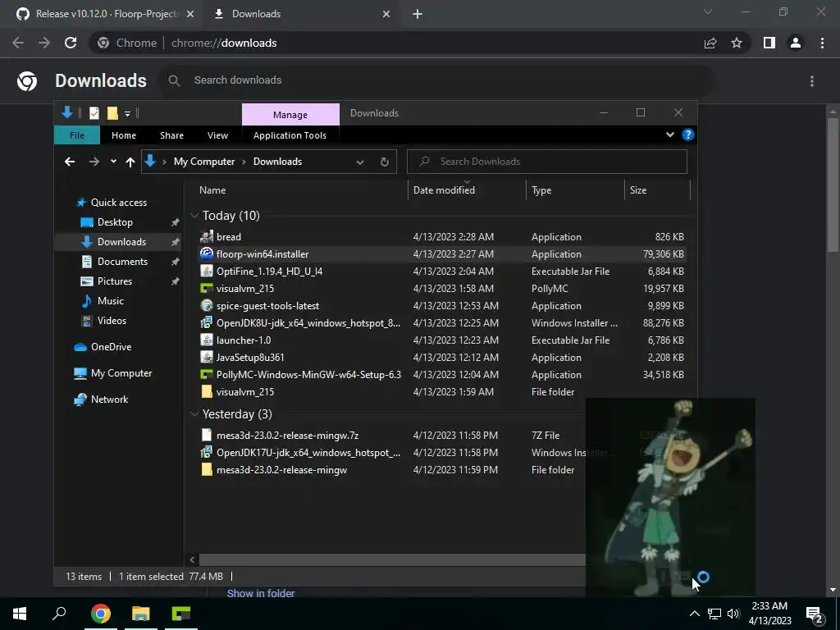Click the visualvm_215 folder icon

(x=206, y=391)
